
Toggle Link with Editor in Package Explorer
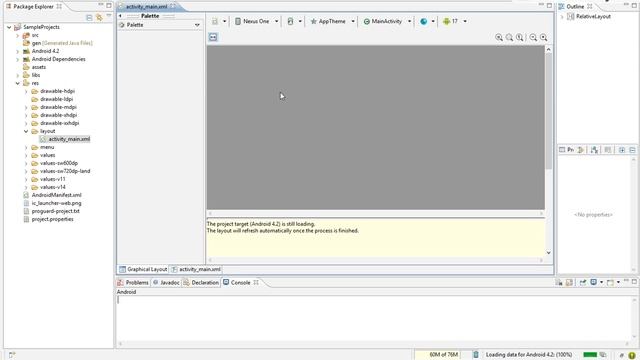pyautogui.click(x=99, y=17)
